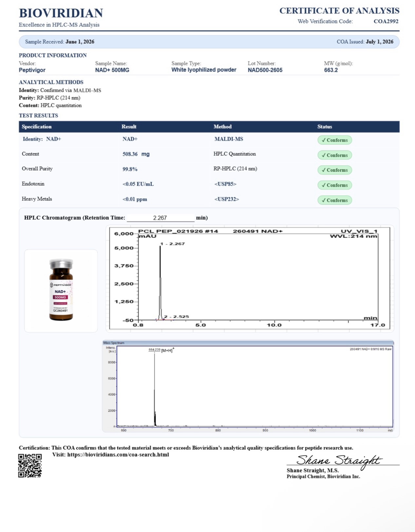This screenshot has width=415, height=532.
Task: Click the Sample Received date June 1, 2026
Action: pos(80,42)
